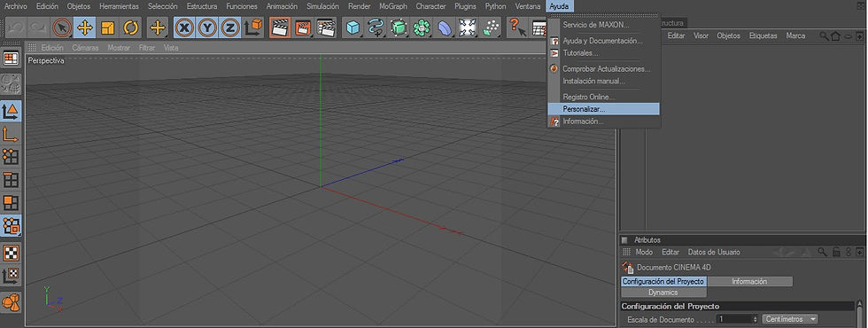Enable the Object Axis L-shaped icon
The width and height of the screenshot is (868, 328).
11,134
